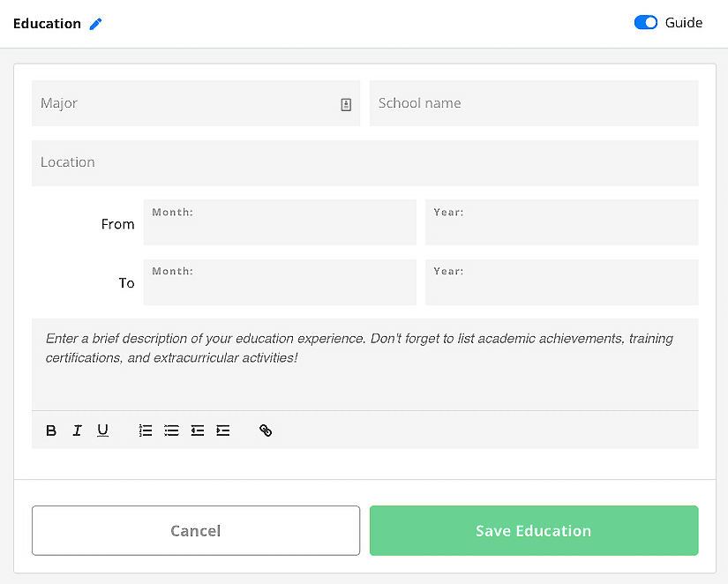Insert a bulleted list in description
This screenshot has width=728, height=584.
[x=171, y=431]
